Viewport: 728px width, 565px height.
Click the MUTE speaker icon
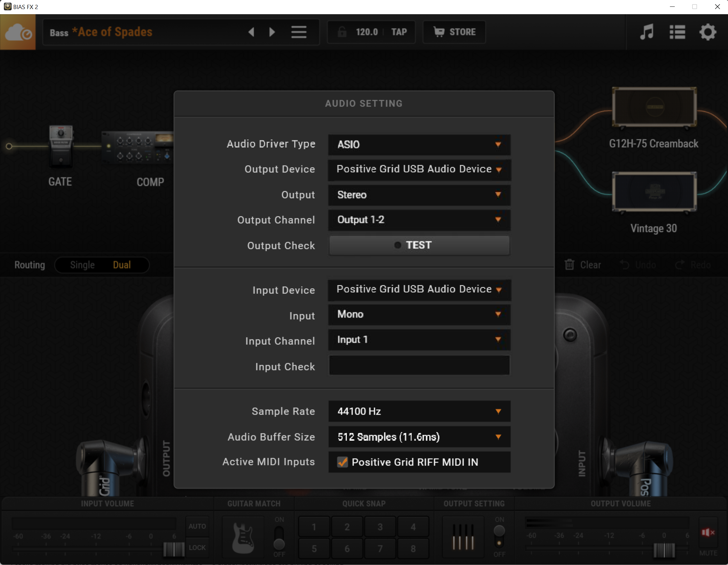tap(708, 533)
